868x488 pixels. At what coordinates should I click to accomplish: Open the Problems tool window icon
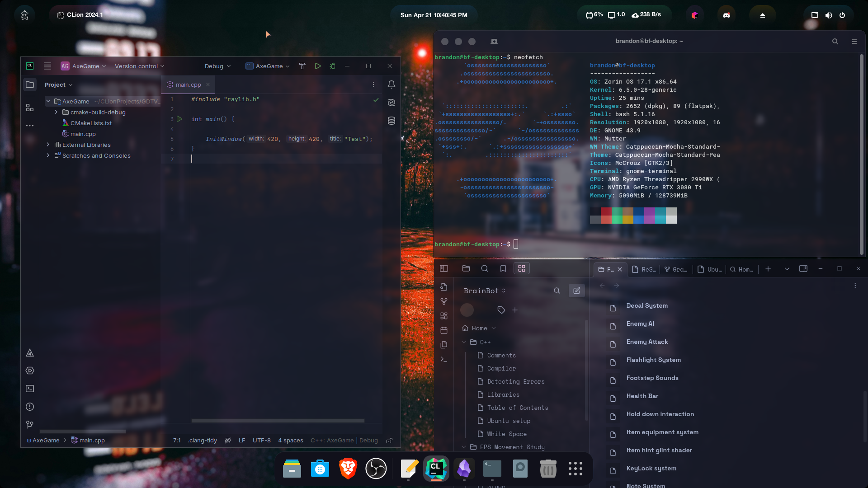30,407
